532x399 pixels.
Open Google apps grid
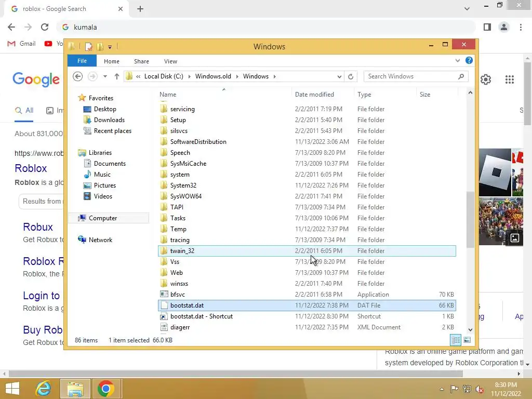[509, 79]
